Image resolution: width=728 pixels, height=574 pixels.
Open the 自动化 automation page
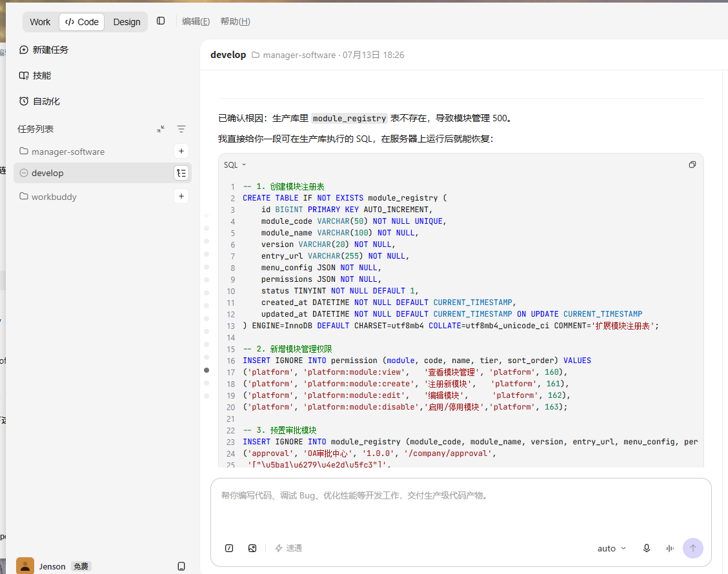(x=39, y=101)
